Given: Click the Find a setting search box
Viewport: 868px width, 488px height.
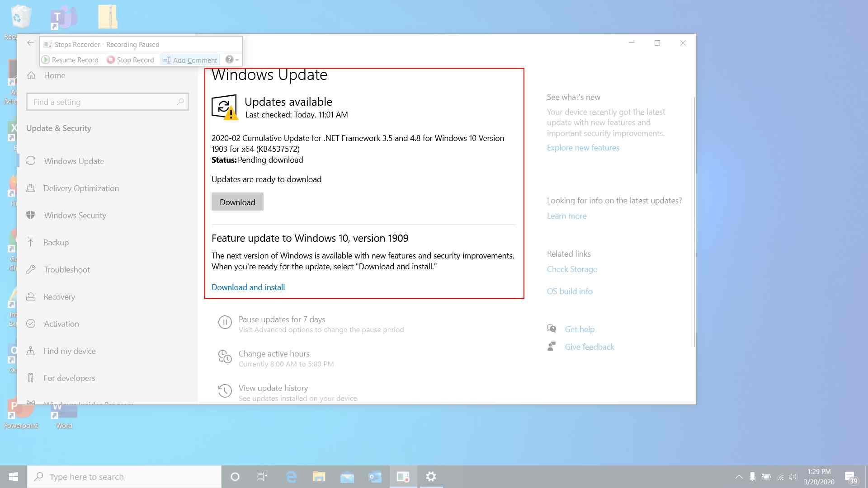Looking at the screenshot, I should click(107, 102).
